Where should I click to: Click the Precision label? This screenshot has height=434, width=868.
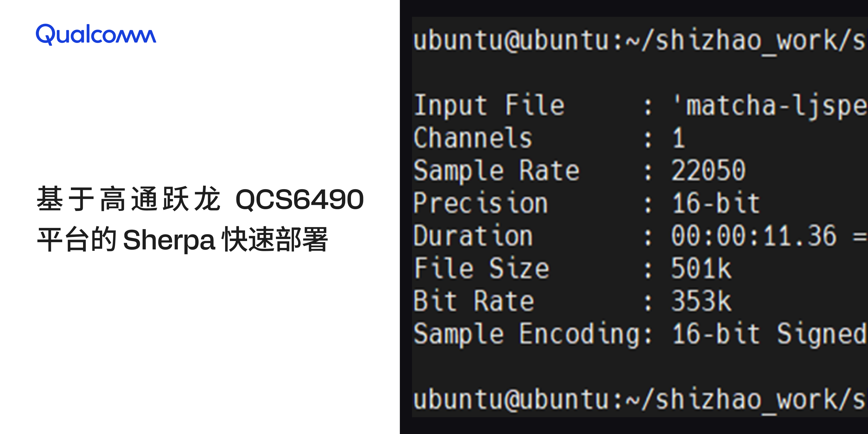481,203
